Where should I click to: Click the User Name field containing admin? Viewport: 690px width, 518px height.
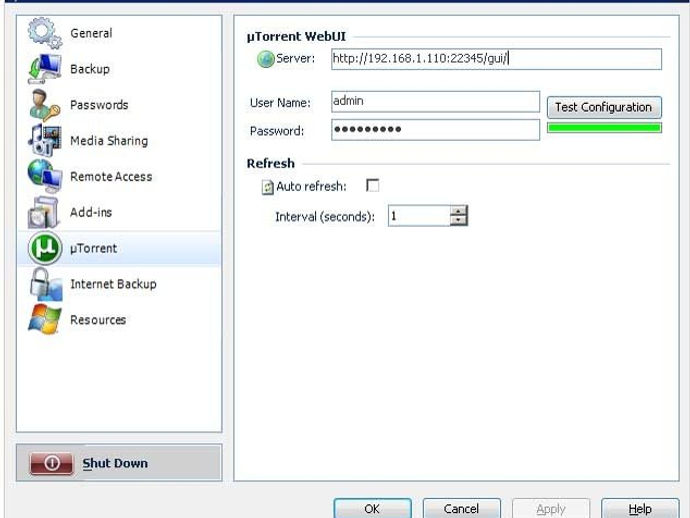[435, 102]
